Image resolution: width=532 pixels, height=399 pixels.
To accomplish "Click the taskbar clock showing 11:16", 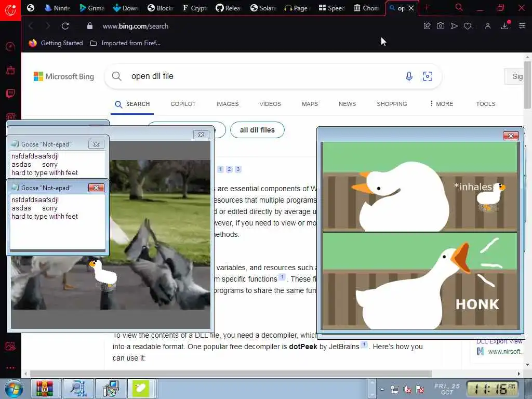I will click(491, 389).
